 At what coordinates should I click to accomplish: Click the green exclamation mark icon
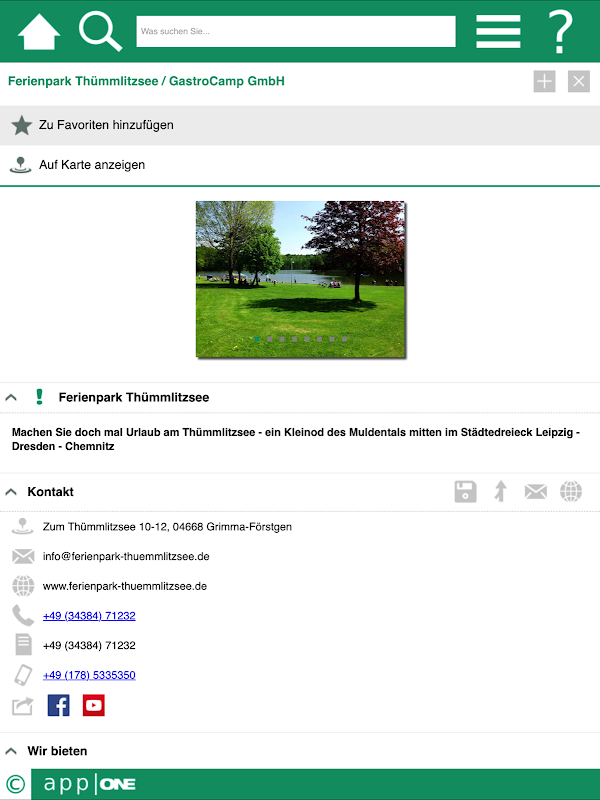click(39, 397)
